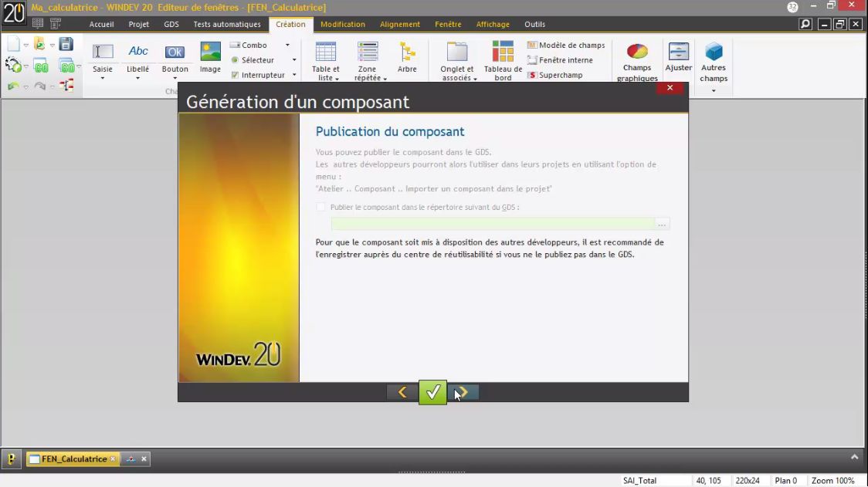Run the project test GO icon

[x=66, y=66]
